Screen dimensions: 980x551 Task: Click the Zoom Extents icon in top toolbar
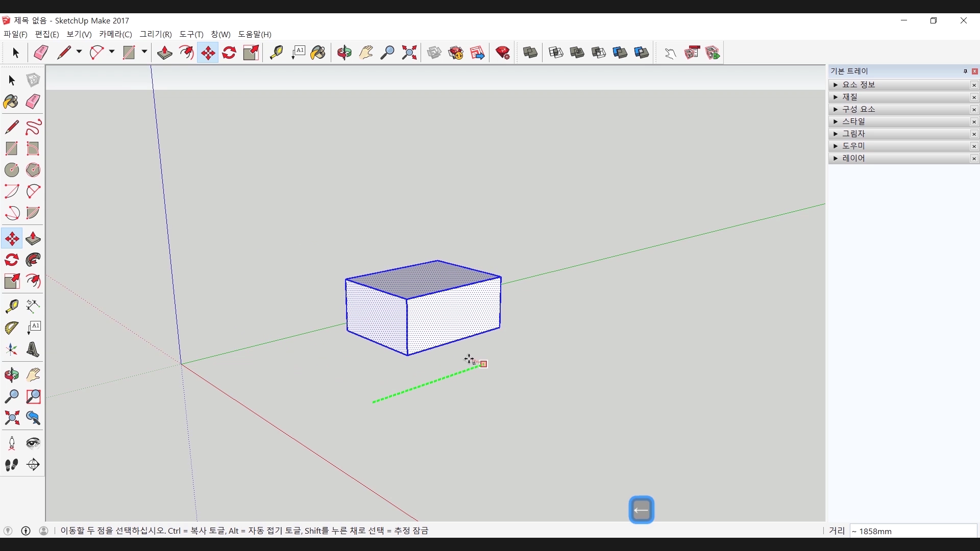pyautogui.click(x=409, y=53)
